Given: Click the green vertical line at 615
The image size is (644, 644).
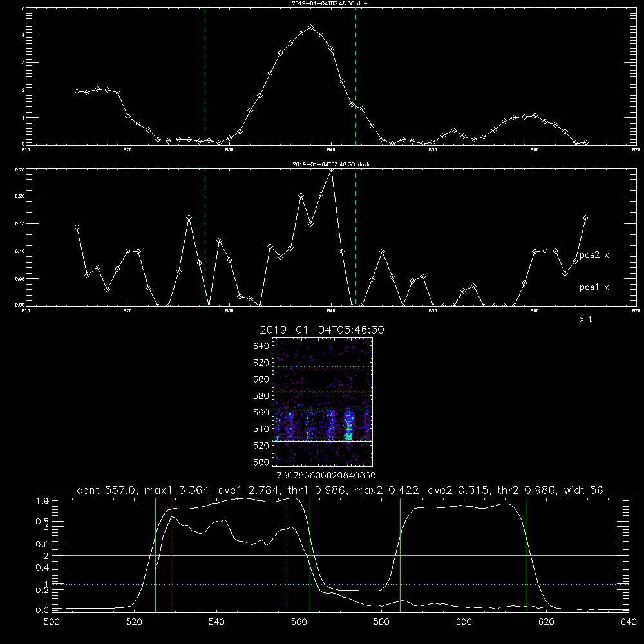Looking at the screenshot, I should 526,554.
